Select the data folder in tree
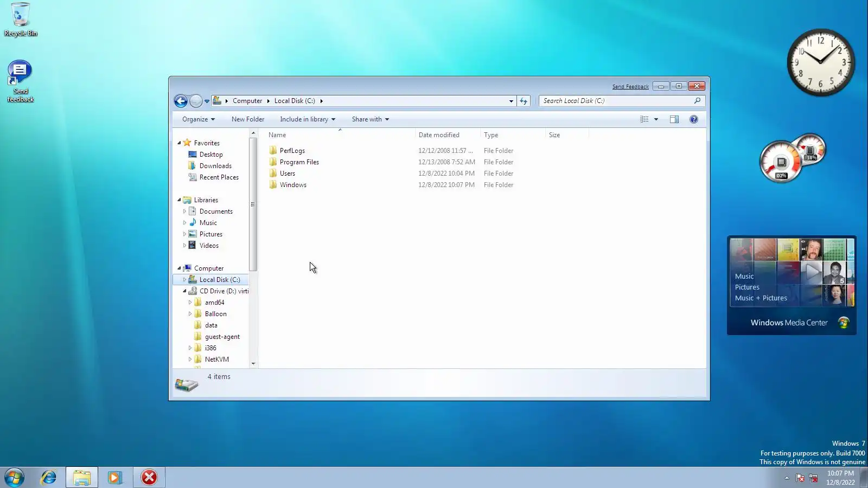 (211, 325)
